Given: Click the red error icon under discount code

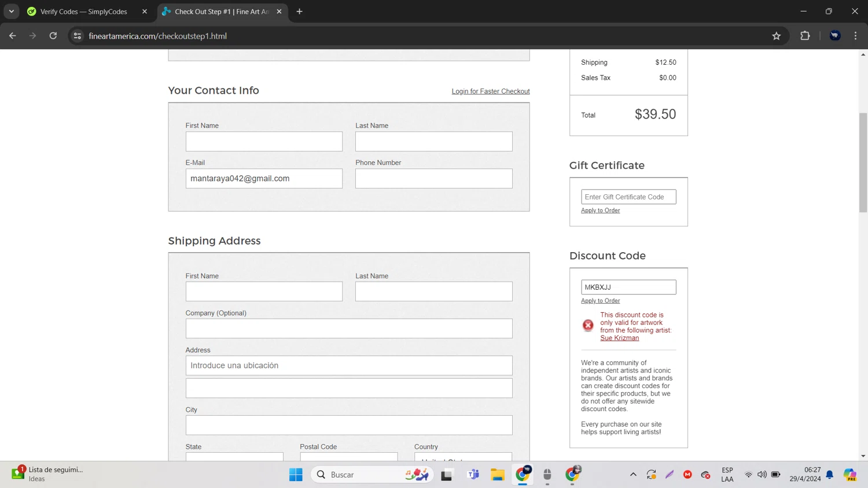Looking at the screenshot, I should (x=588, y=326).
